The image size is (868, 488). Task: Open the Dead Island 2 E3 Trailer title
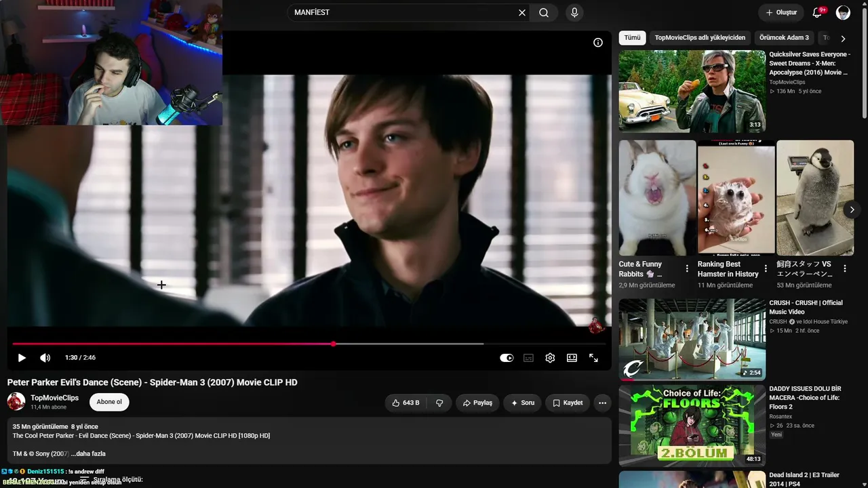click(x=804, y=479)
